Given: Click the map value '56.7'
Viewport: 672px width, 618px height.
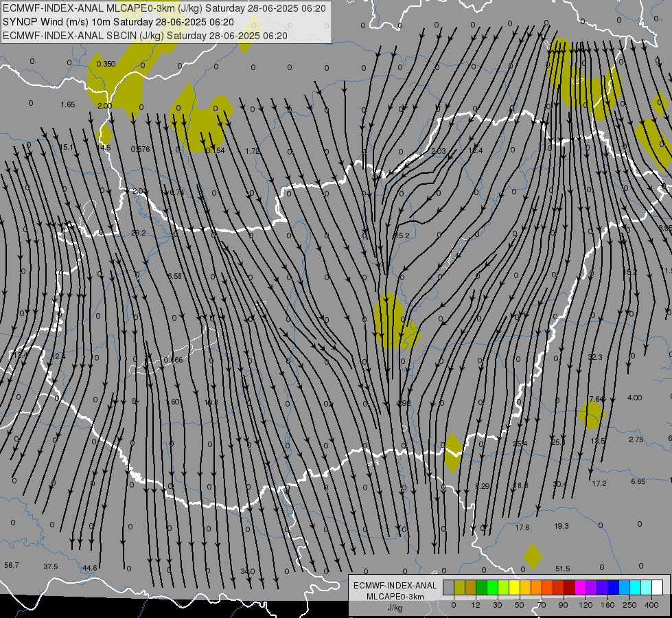Looking at the screenshot, I should pyautogui.click(x=12, y=565).
